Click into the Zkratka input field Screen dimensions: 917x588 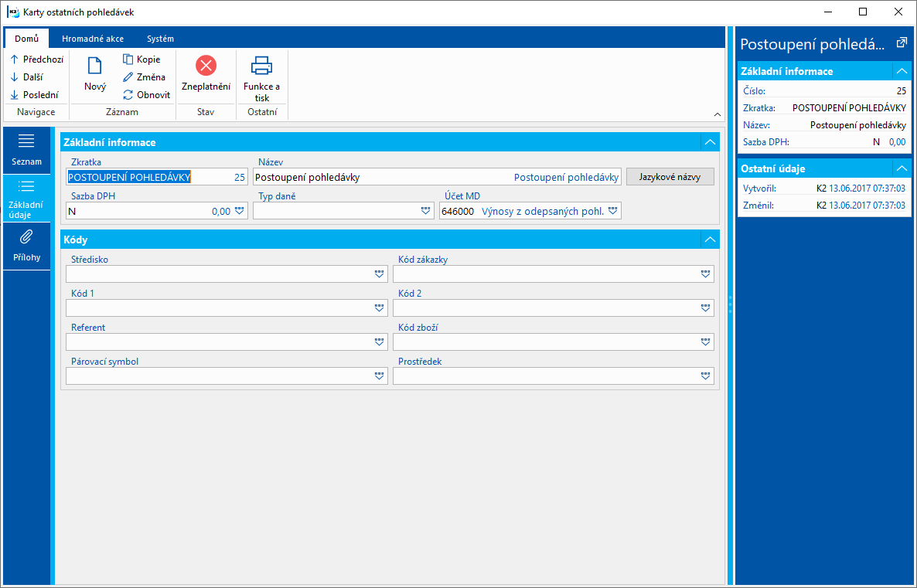click(x=157, y=177)
